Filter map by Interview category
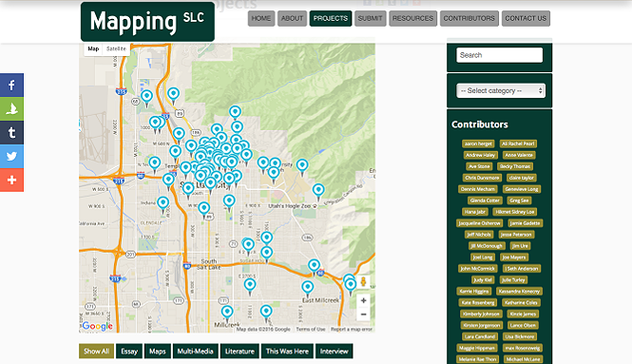 (x=335, y=351)
